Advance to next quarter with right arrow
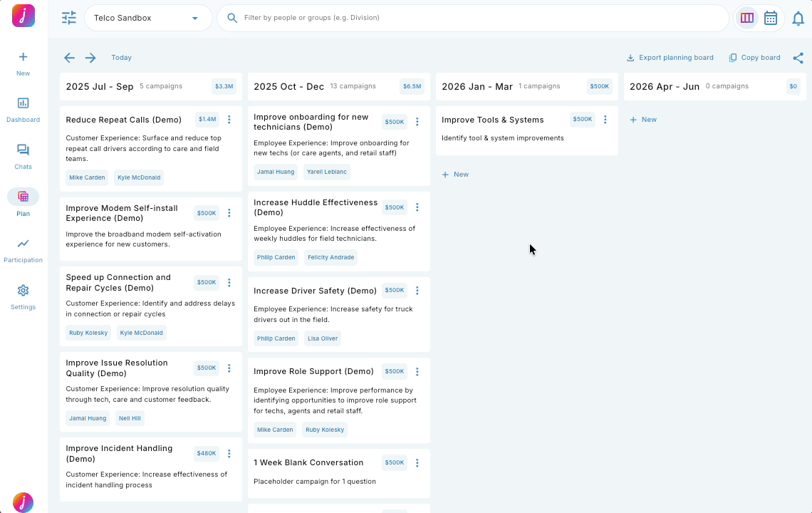 (90, 58)
